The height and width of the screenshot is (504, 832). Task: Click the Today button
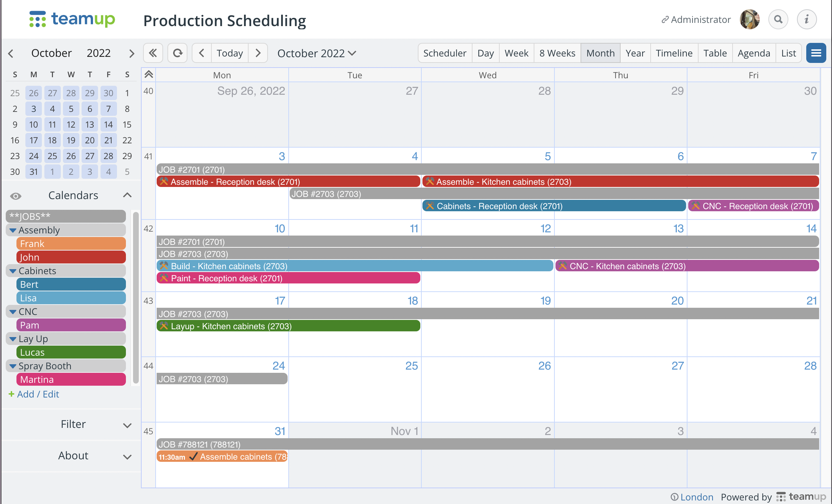pos(229,53)
